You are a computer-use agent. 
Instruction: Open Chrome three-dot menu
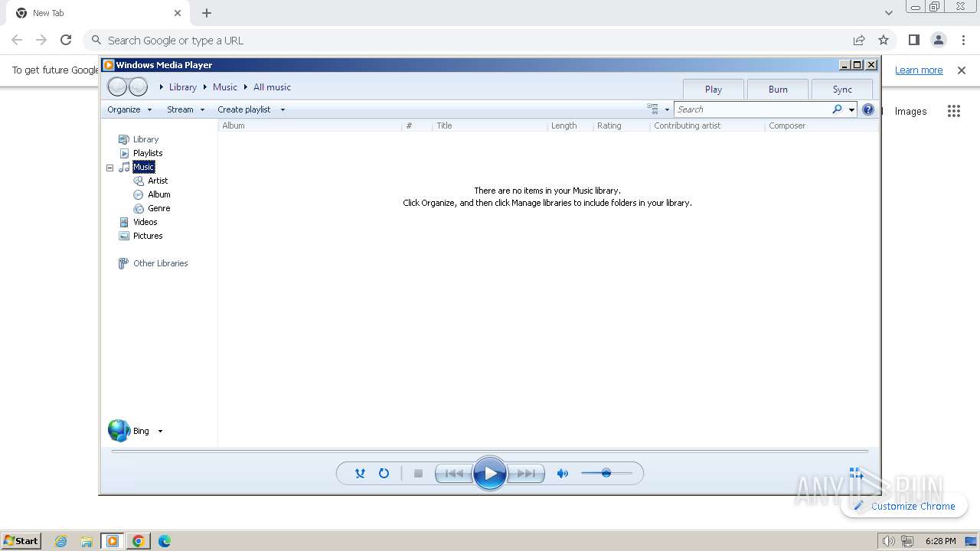click(963, 40)
